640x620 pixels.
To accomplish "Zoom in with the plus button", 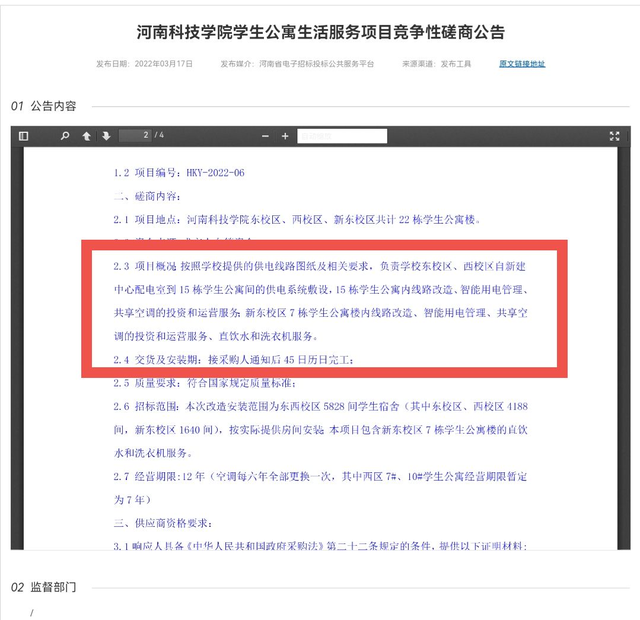I will pos(285,136).
